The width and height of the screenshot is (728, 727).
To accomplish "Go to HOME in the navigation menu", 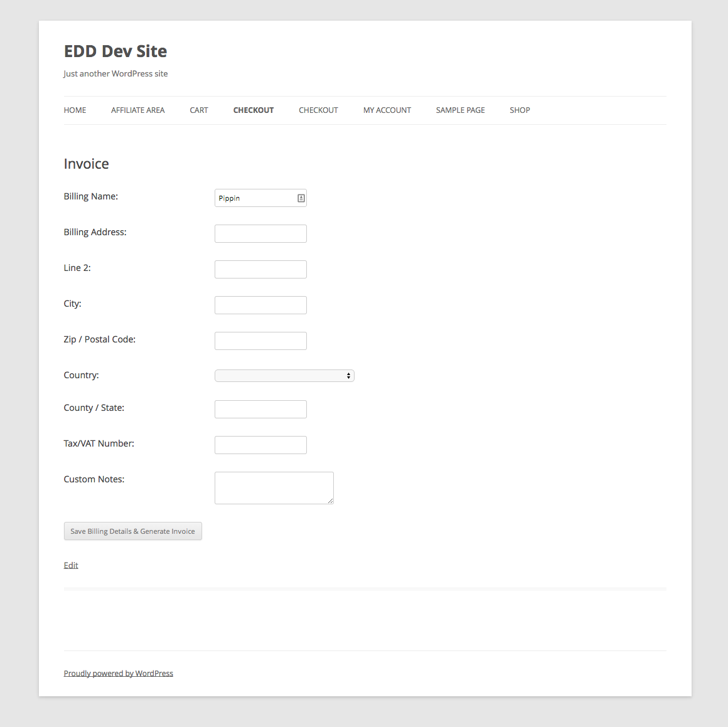I will pos(75,110).
